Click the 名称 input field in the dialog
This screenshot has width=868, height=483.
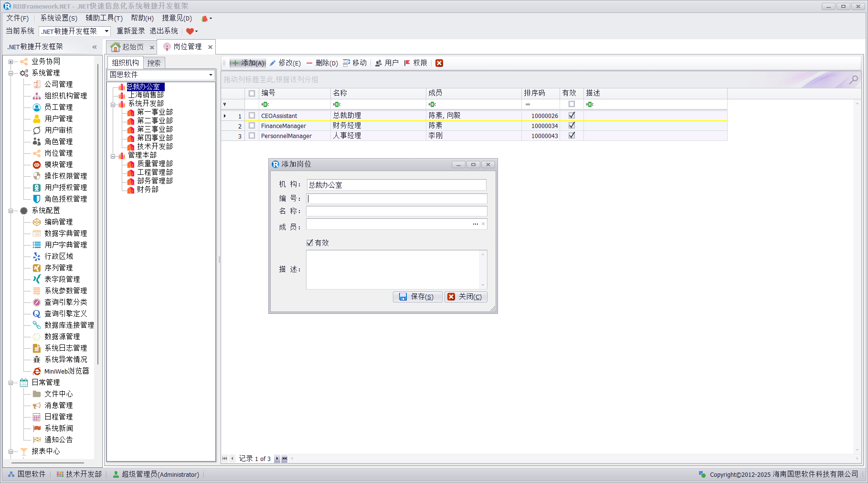pyautogui.click(x=396, y=211)
